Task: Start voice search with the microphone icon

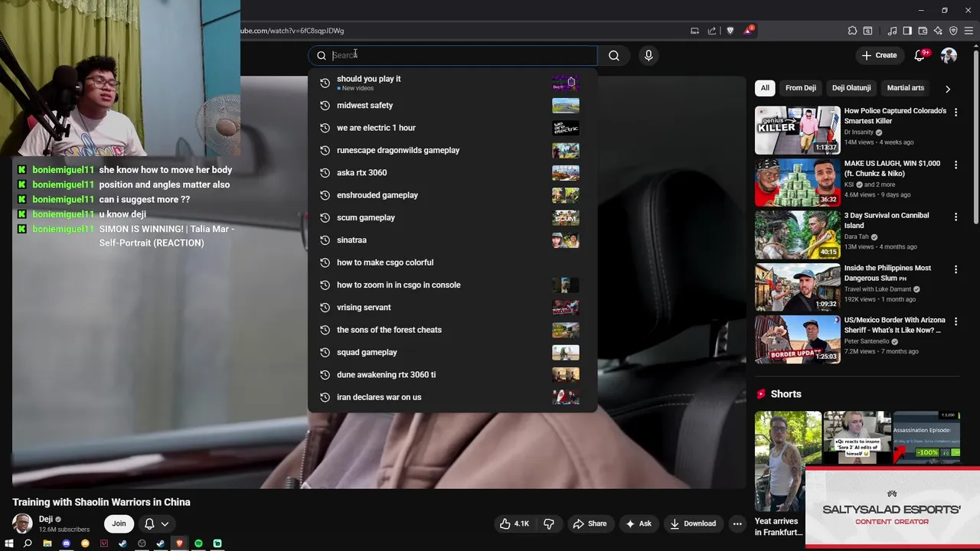Action: tap(648, 55)
